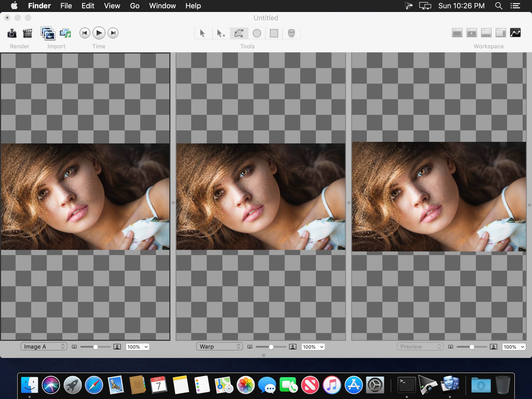This screenshot has width=532, height=399.
Task: Click the Image A pane zoom slider
Action: click(x=95, y=347)
